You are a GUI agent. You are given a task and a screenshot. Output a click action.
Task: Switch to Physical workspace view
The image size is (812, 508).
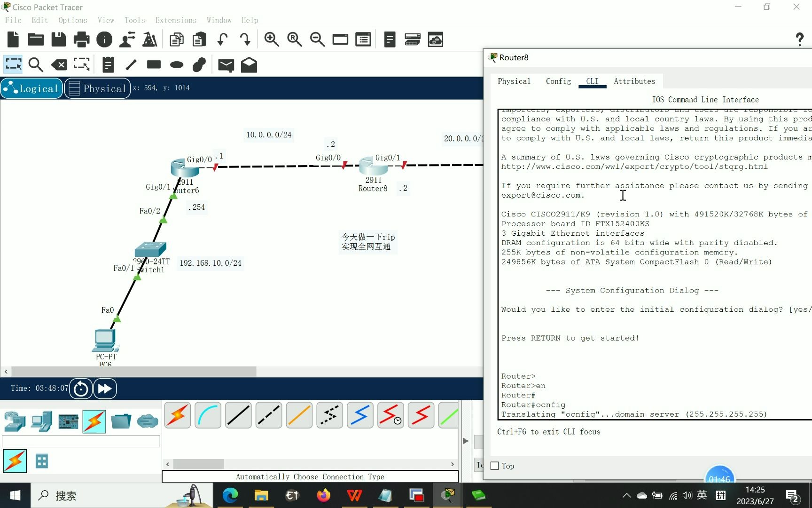[97, 88]
